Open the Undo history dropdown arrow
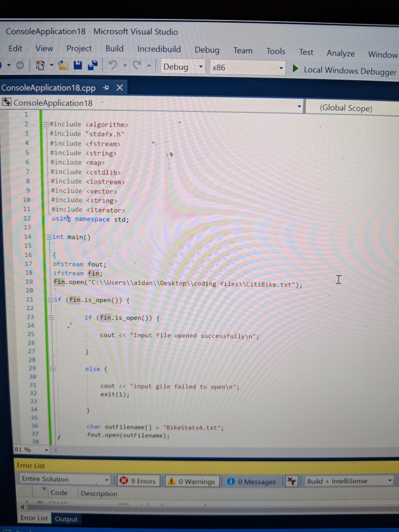Image resolution: width=399 pixels, height=532 pixels. click(125, 65)
